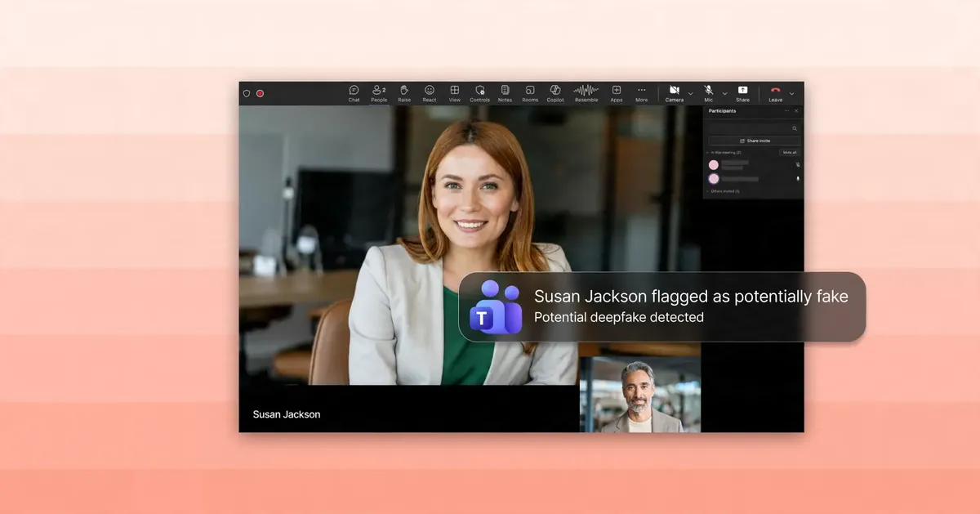Click the participants search field
The width and height of the screenshot is (980, 514).
(754, 128)
